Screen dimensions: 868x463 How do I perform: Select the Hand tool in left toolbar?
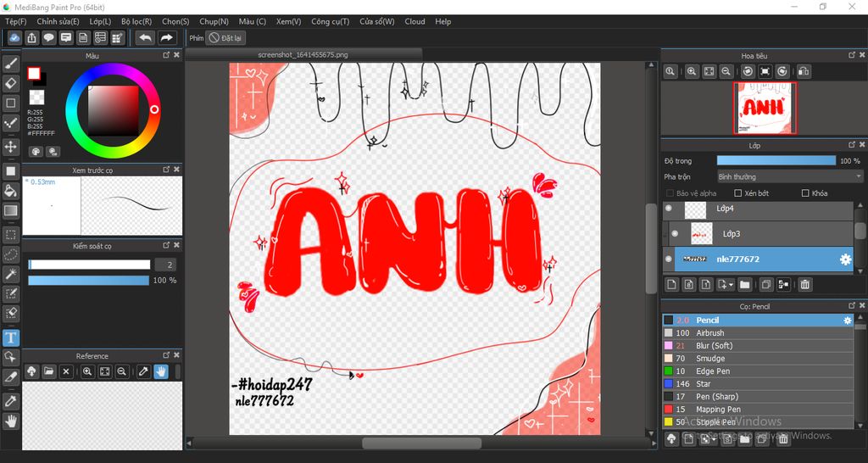(x=10, y=421)
